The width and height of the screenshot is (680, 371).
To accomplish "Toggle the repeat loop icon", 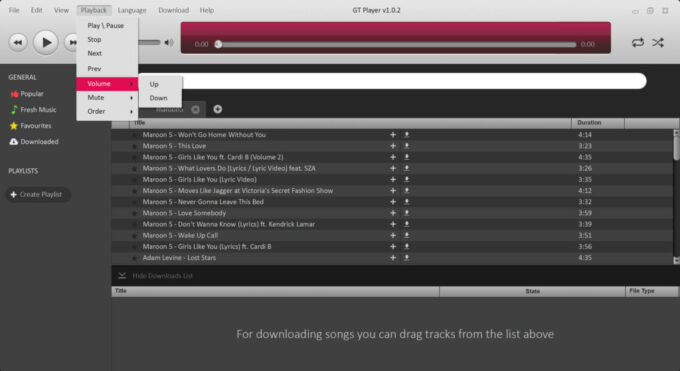I will (x=638, y=43).
